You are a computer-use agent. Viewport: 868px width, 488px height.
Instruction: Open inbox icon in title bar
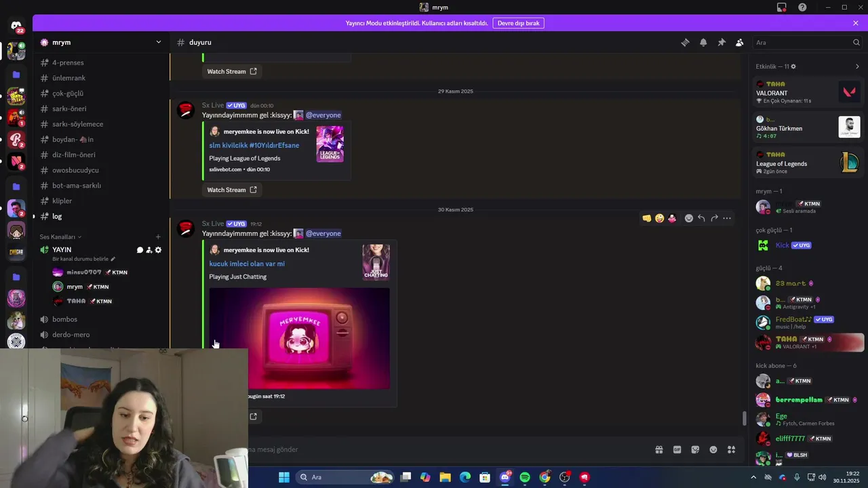(782, 7)
